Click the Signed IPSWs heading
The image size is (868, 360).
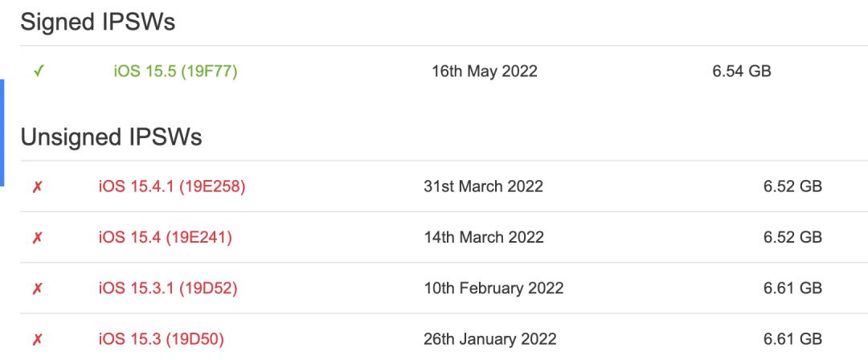pyautogui.click(x=97, y=22)
